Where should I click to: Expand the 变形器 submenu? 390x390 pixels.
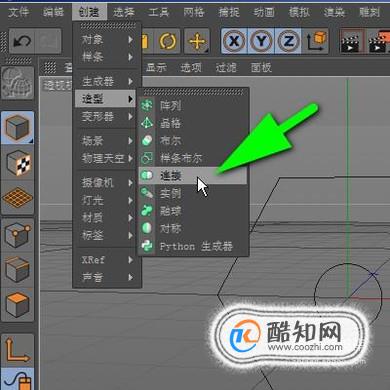[x=107, y=117]
